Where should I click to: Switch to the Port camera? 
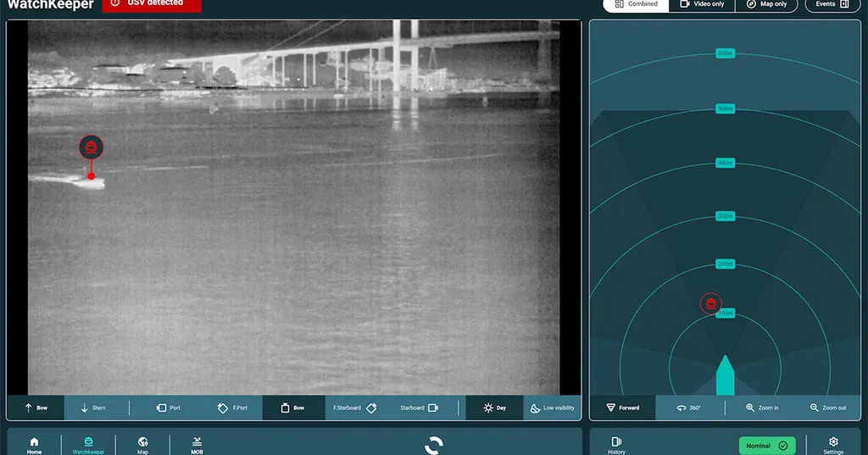[x=169, y=408]
